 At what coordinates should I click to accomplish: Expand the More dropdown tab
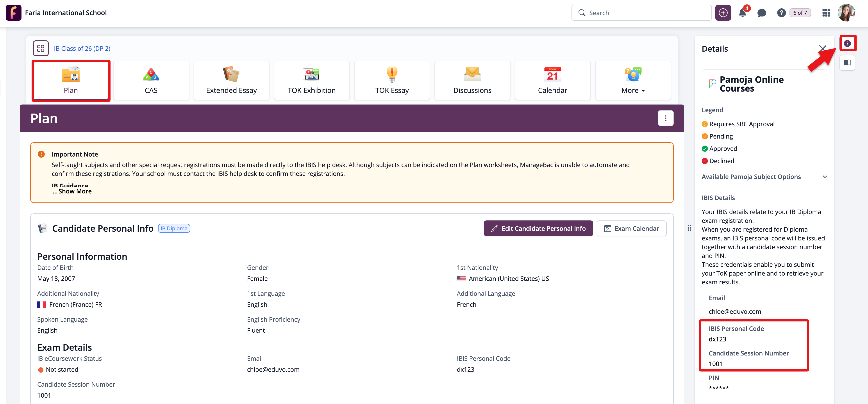633,81
